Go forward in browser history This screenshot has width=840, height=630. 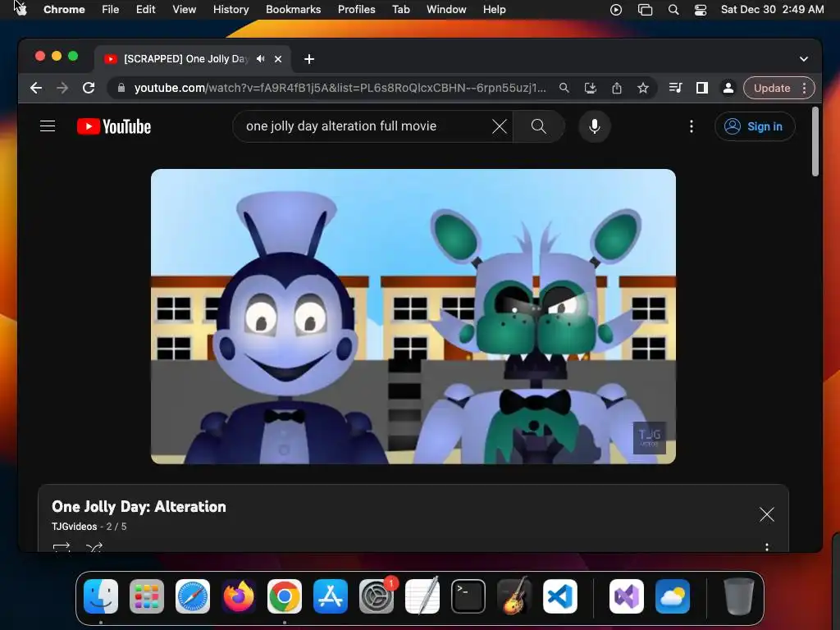pyautogui.click(x=62, y=88)
